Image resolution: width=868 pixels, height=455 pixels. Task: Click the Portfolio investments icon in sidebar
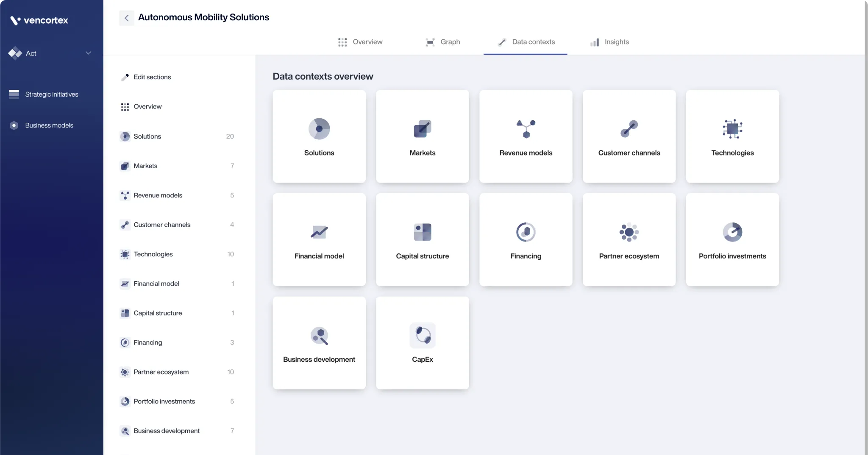pos(125,401)
